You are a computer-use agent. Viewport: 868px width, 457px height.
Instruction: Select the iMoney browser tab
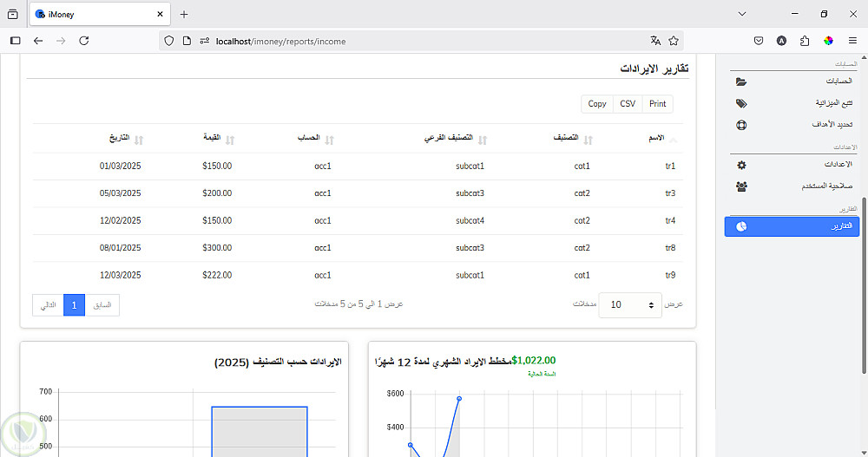[100, 15]
